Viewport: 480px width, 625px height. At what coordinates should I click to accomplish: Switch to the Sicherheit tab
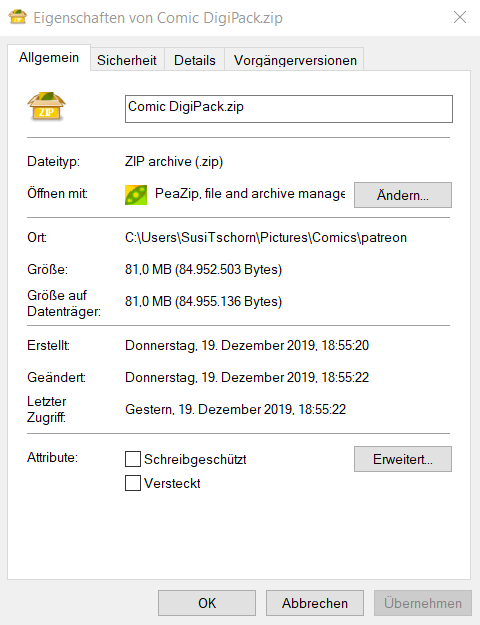(127, 60)
